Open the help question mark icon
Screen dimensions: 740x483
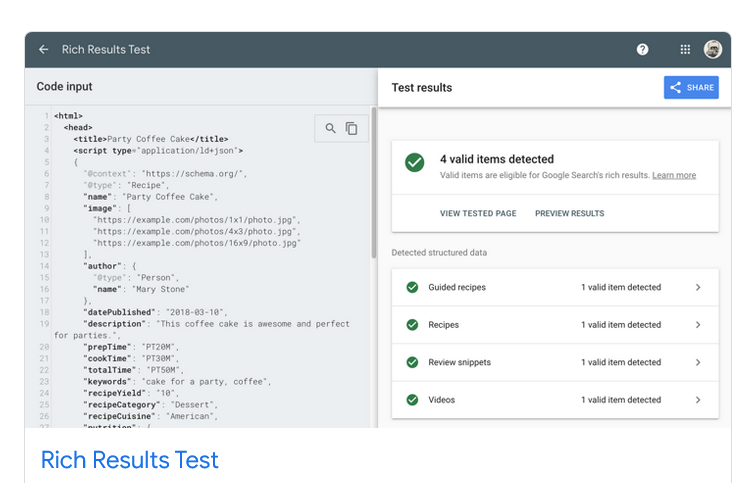tap(642, 50)
